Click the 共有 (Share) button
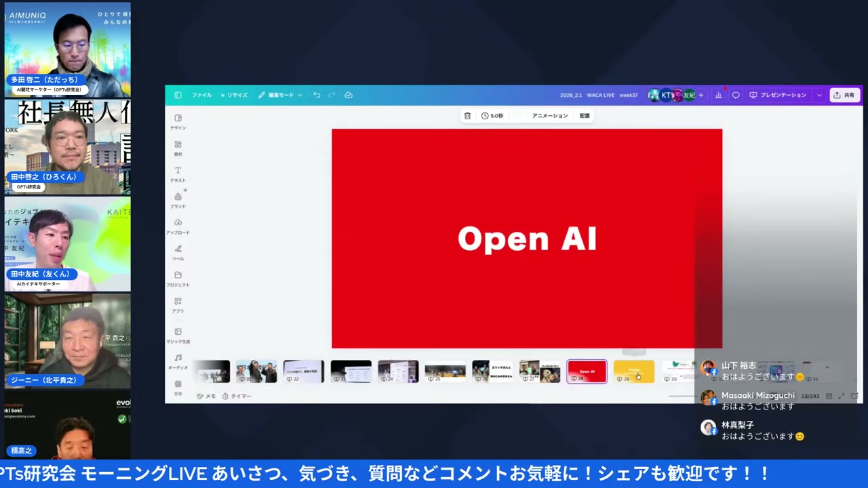The height and width of the screenshot is (488, 868). pos(844,95)
